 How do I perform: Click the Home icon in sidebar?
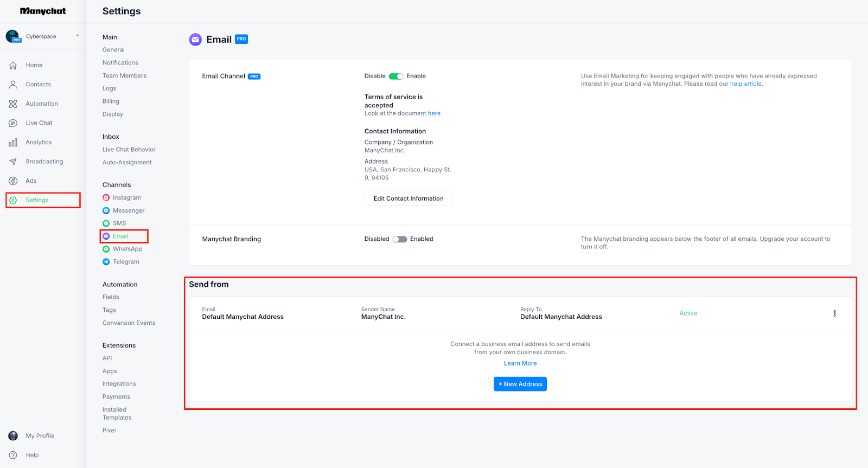[13, 65]
